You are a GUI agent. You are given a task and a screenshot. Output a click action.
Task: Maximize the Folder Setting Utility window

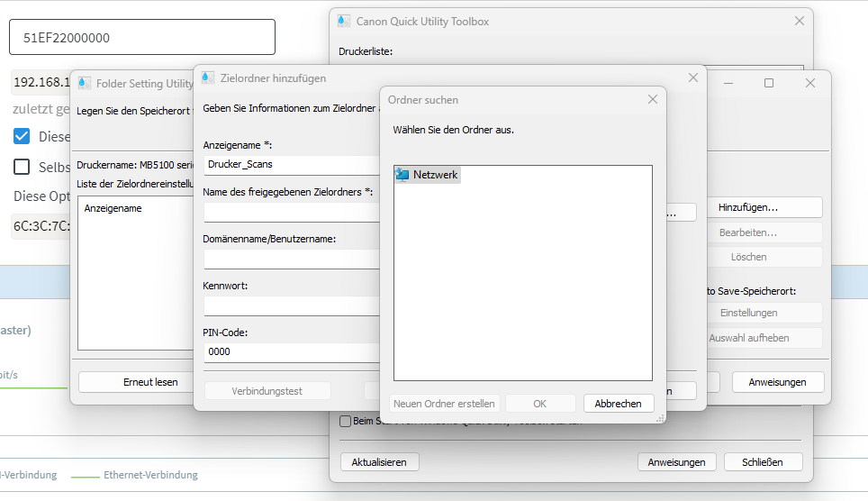click(769, 83)
